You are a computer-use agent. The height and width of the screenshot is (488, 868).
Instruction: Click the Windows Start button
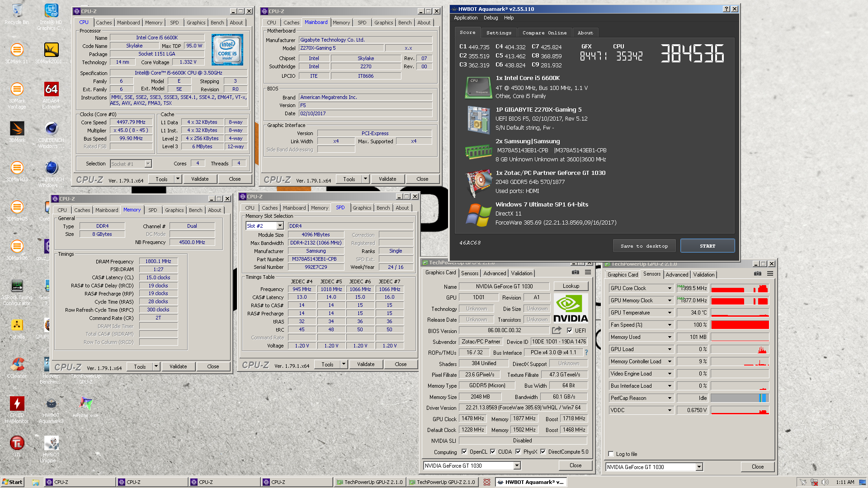pos(12,482)
